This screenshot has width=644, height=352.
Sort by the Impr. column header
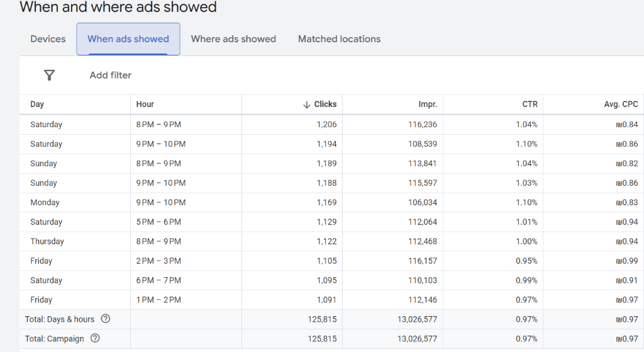point(428,105)
